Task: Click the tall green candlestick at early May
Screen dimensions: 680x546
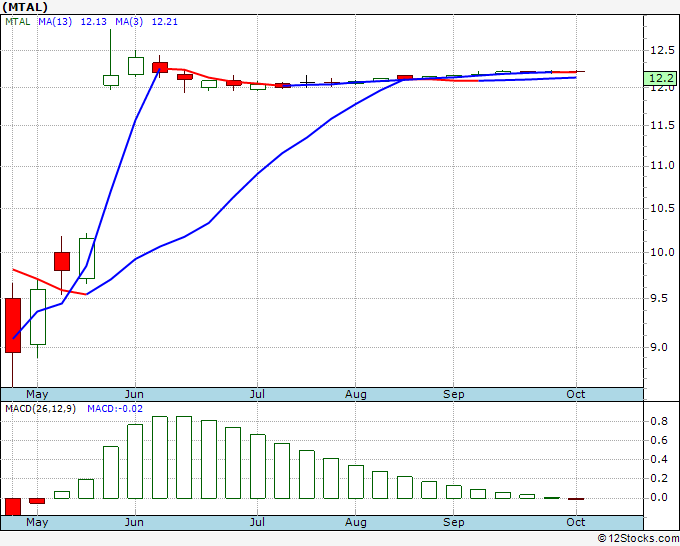Action: (x=38, y=317)
